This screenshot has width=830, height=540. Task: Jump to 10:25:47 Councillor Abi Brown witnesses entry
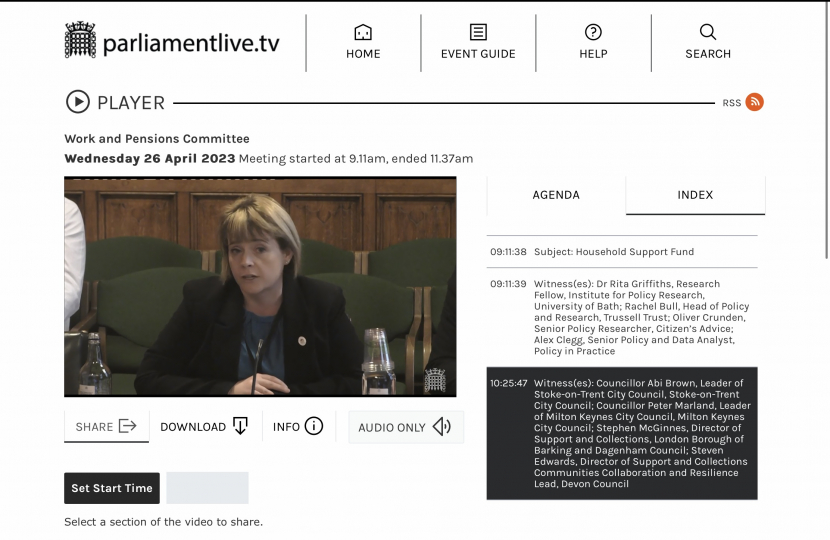[621, 433]
